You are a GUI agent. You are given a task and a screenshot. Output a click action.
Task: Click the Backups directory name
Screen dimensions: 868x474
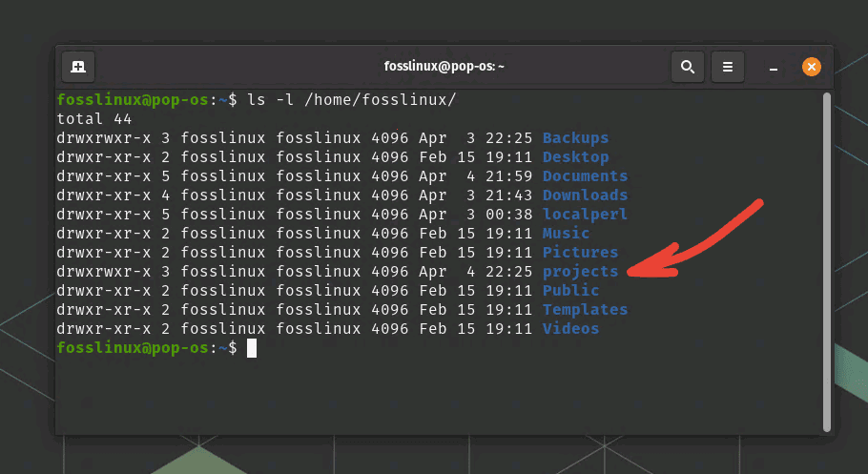coord(575,138)
